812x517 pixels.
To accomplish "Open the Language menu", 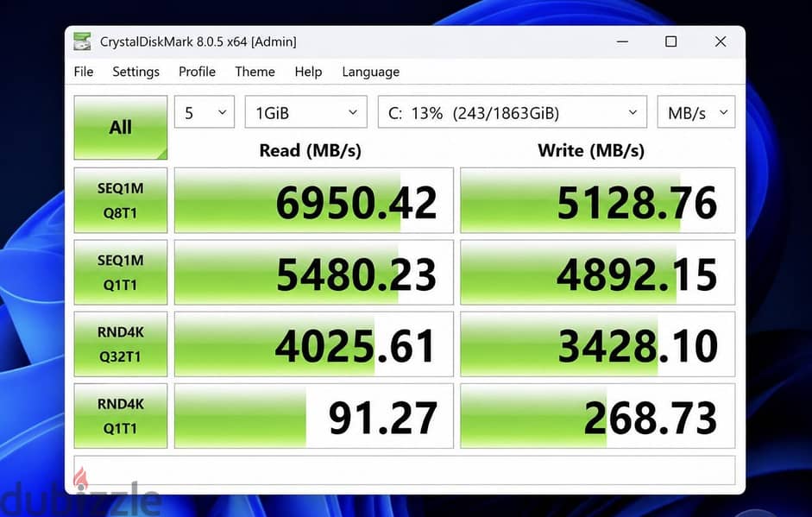I will 371,72.
